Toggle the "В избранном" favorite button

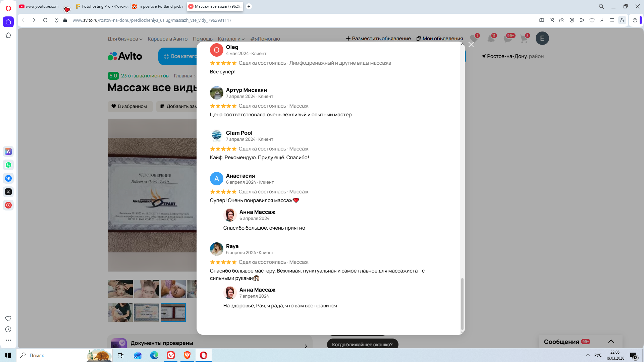(x=130, y=106)
